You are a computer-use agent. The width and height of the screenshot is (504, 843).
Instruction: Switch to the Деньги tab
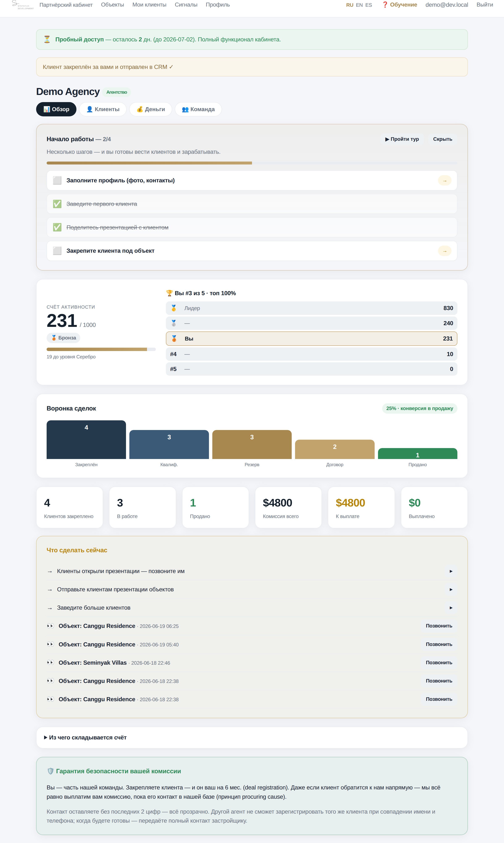point(150,109)
